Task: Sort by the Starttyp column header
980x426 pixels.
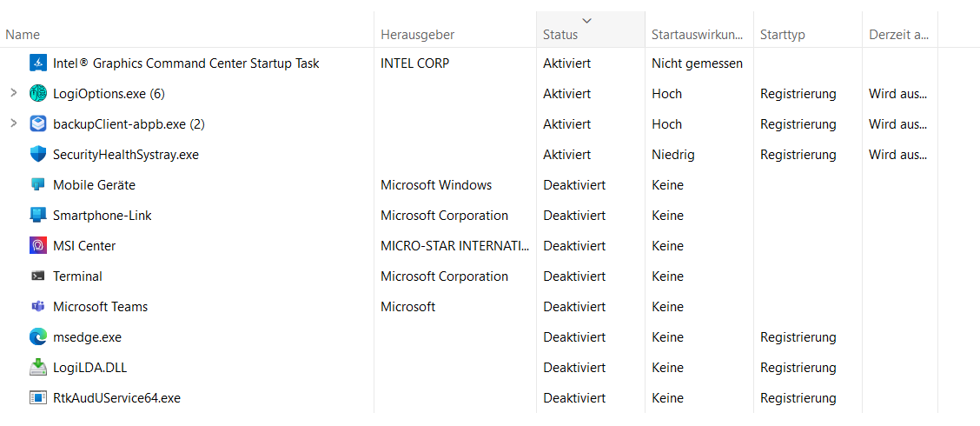Action: pyautogui.click(x=782, y=35)
